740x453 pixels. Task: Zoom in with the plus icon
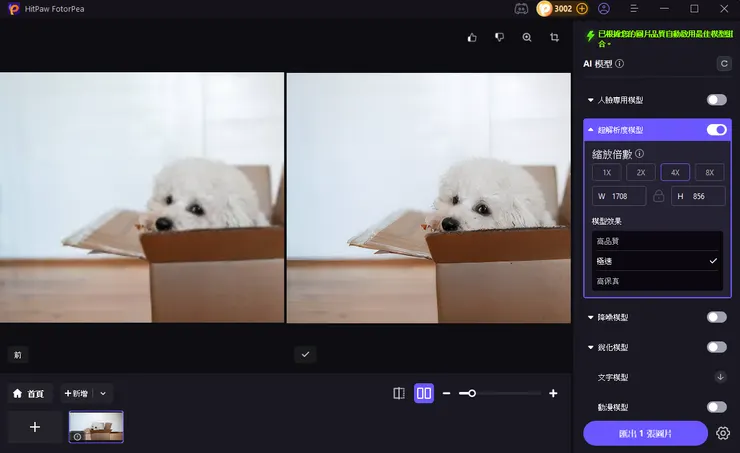553,393
